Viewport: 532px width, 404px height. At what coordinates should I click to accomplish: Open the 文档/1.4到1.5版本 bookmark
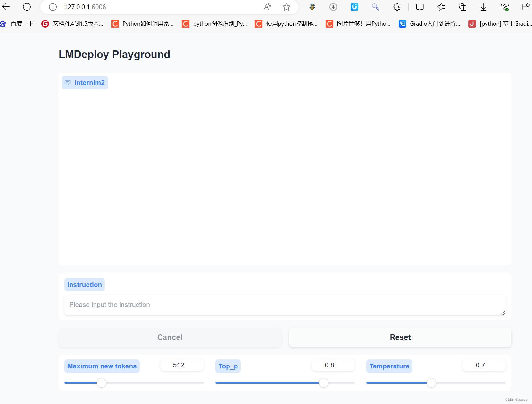click(73, 23)
